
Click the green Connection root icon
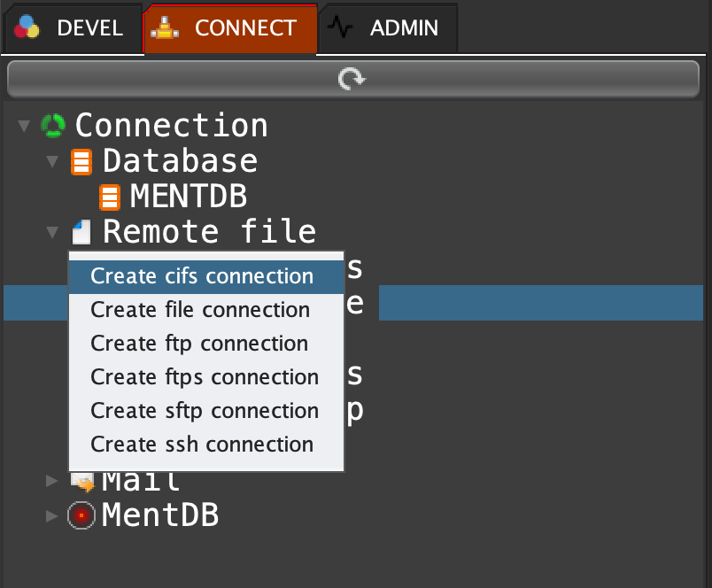[53, 126]
